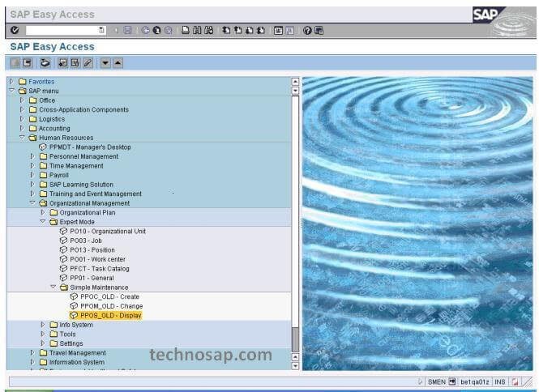
Task: Click the Find Next binoculars icon
Action: 208,31
